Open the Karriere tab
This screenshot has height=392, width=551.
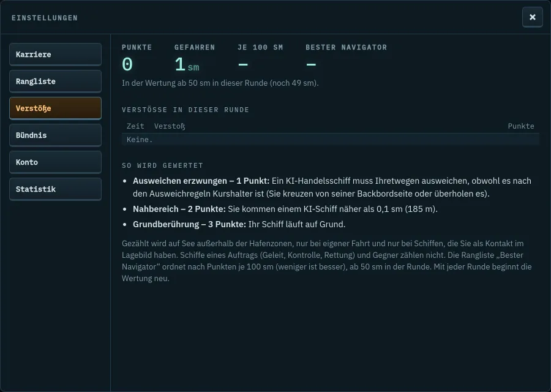click(55, 55)
